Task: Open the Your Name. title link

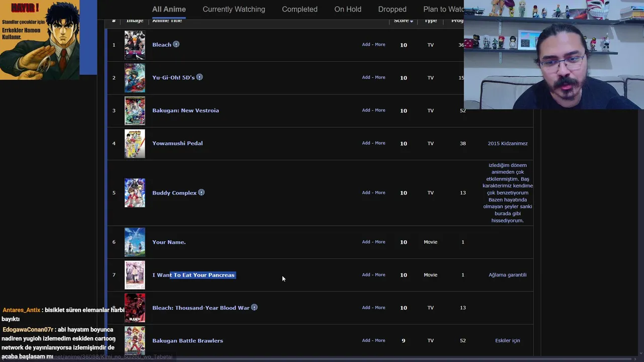Action: [169, 242]
